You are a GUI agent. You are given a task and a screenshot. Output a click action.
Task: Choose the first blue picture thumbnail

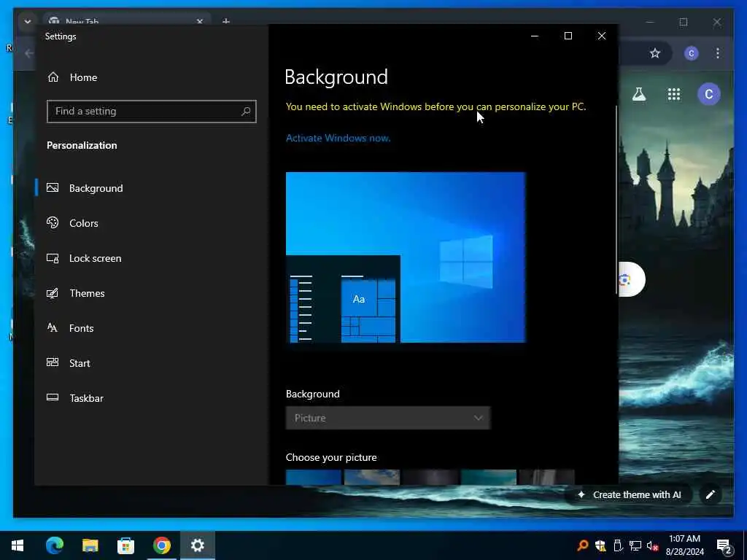tap(314, 477)
